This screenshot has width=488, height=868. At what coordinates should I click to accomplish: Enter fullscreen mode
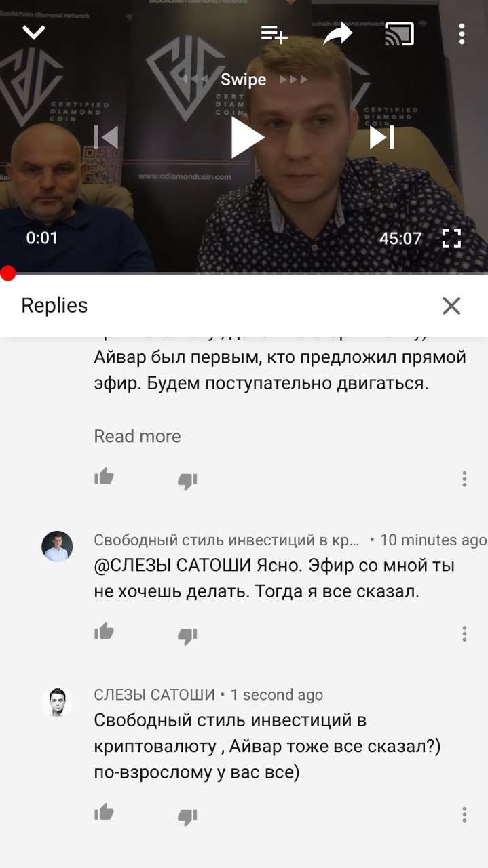pos(451,238)
